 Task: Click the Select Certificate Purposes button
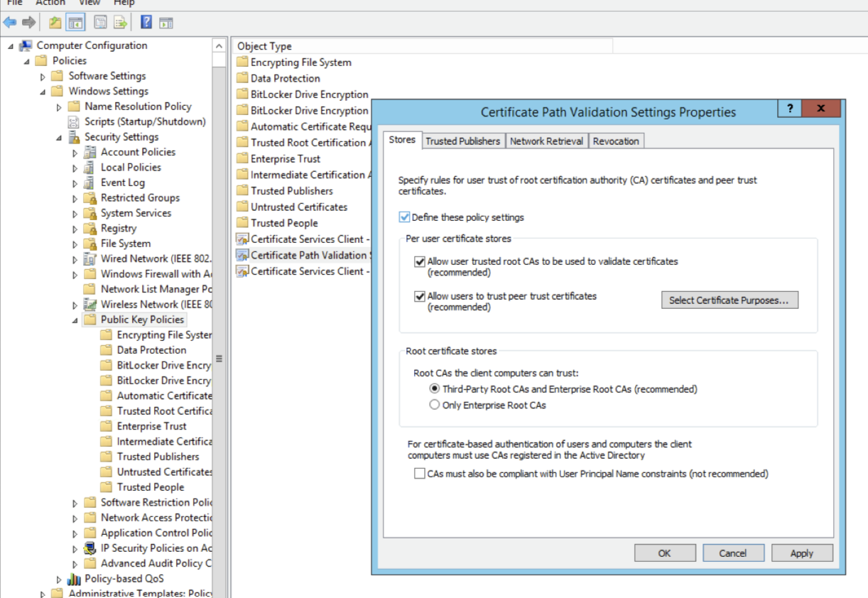pos(729,300)
